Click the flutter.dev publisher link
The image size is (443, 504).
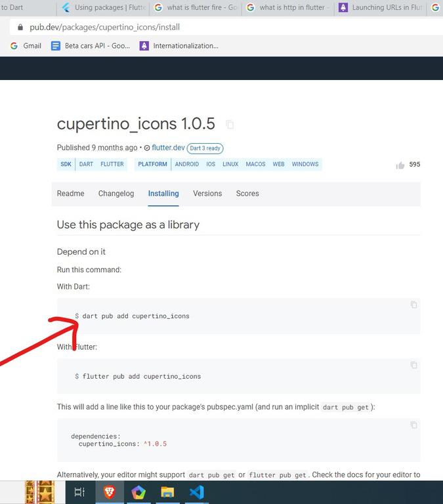click(168, 148)
